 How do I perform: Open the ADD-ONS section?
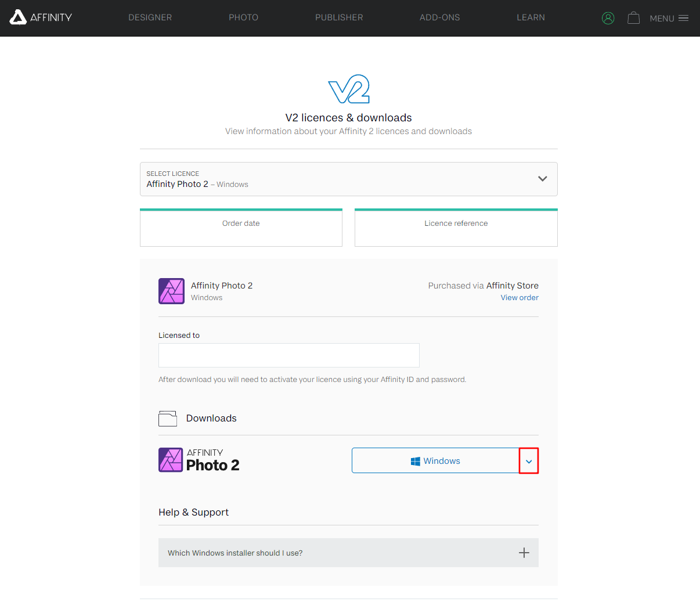coord(439,17)
